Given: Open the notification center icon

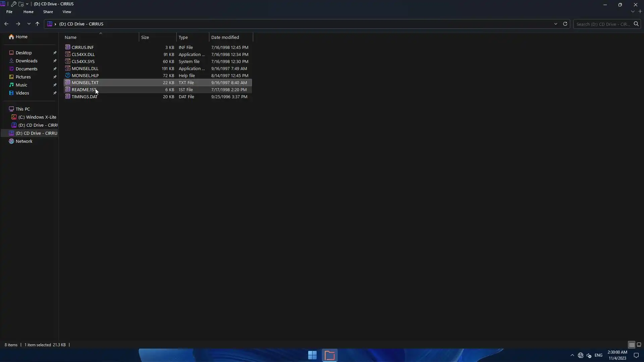Looking at the screenshot, I should [x=636, y=355].
